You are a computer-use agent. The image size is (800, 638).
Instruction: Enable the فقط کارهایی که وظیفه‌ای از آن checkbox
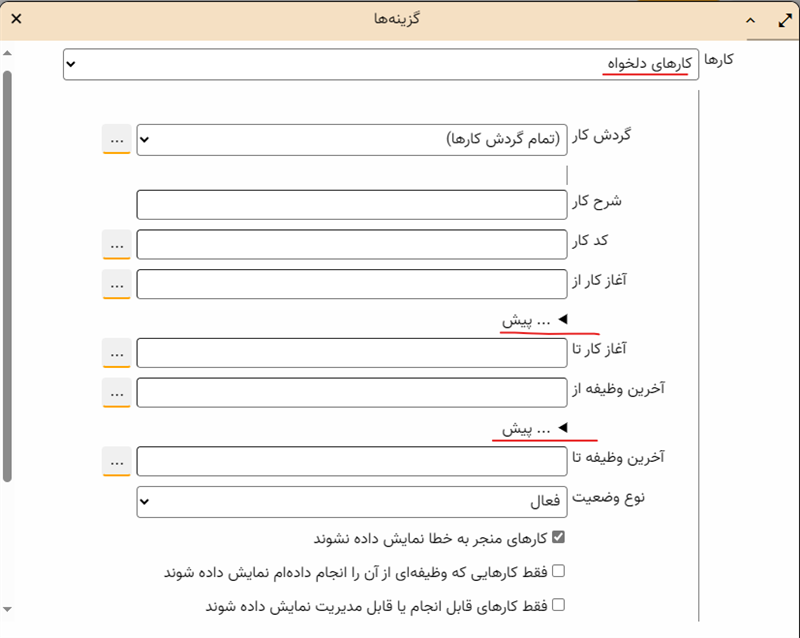pyautogui.click(x=559, y=572)
